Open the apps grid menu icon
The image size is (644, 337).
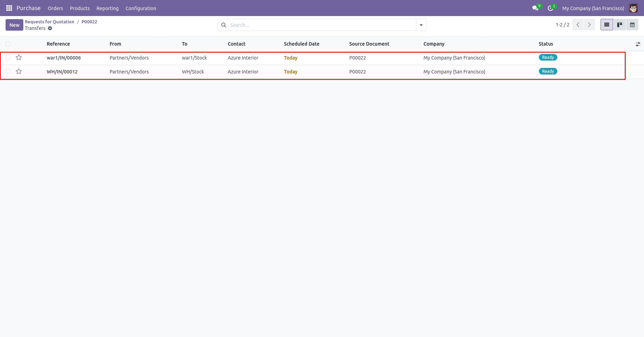pyautogui.click(x=9, y=8)
